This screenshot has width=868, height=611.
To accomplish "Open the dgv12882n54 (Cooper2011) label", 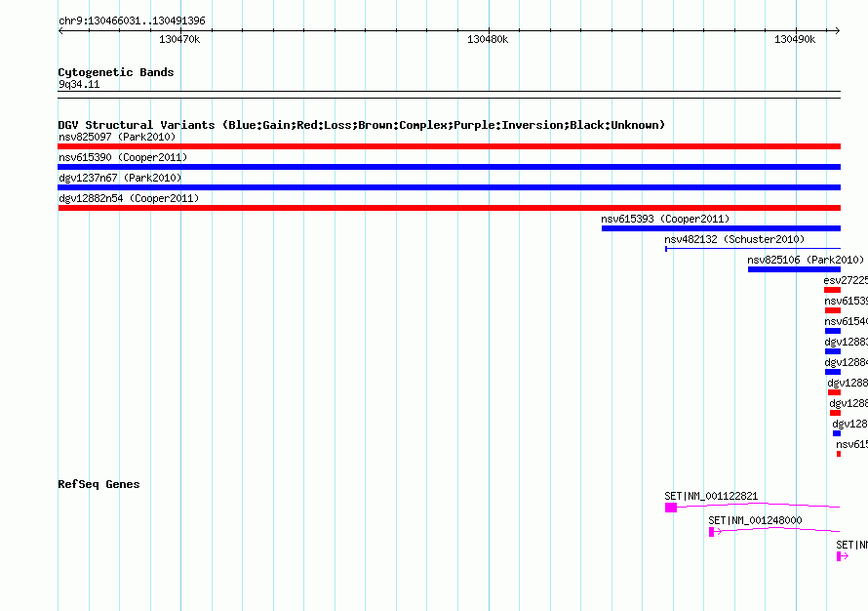I will coord(129,198).
